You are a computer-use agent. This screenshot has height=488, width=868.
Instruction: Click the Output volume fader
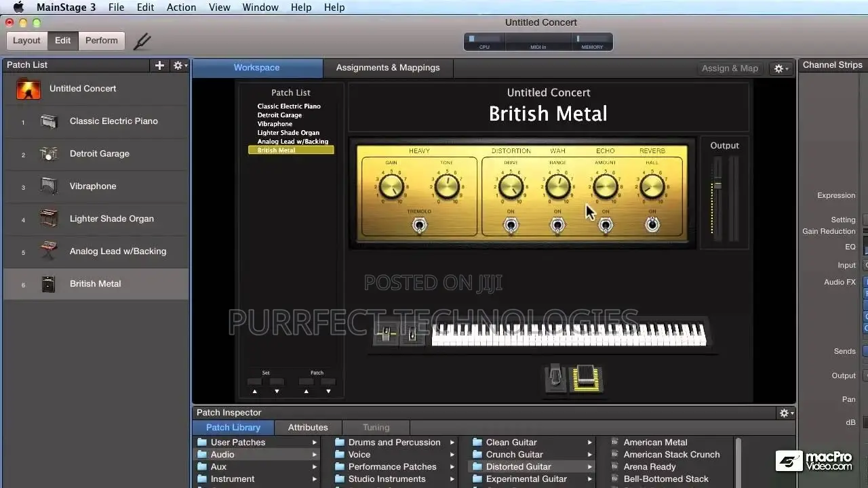717,185
